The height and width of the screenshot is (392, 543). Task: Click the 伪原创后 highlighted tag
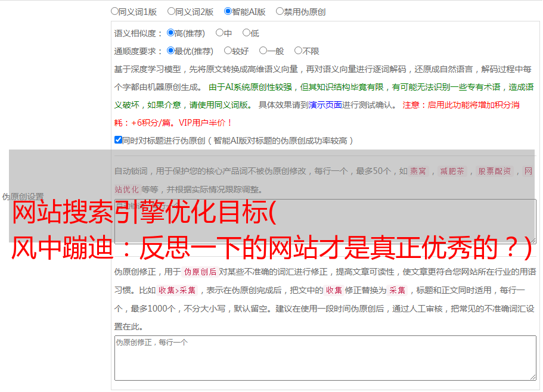click(x=200, y=272)
